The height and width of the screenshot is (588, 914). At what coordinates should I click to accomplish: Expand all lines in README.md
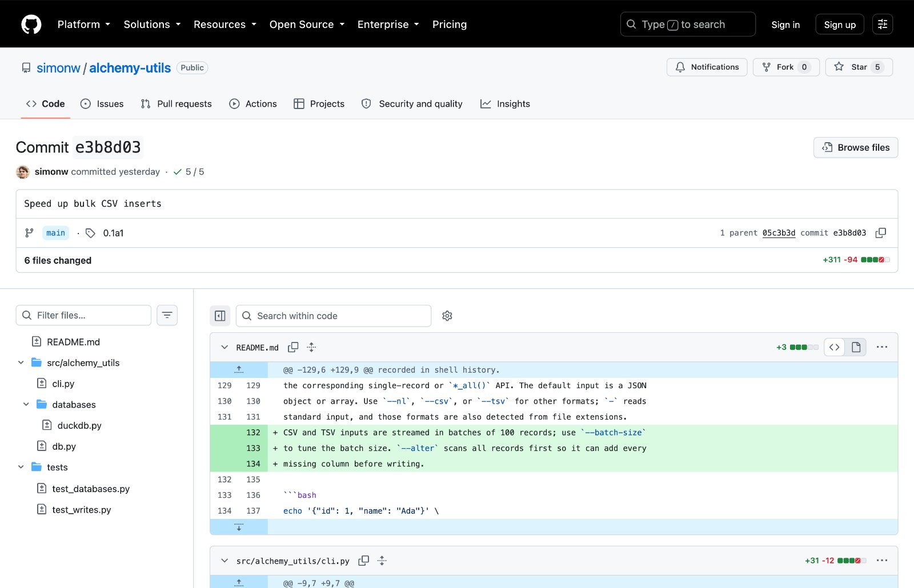[x=311, y=347]
